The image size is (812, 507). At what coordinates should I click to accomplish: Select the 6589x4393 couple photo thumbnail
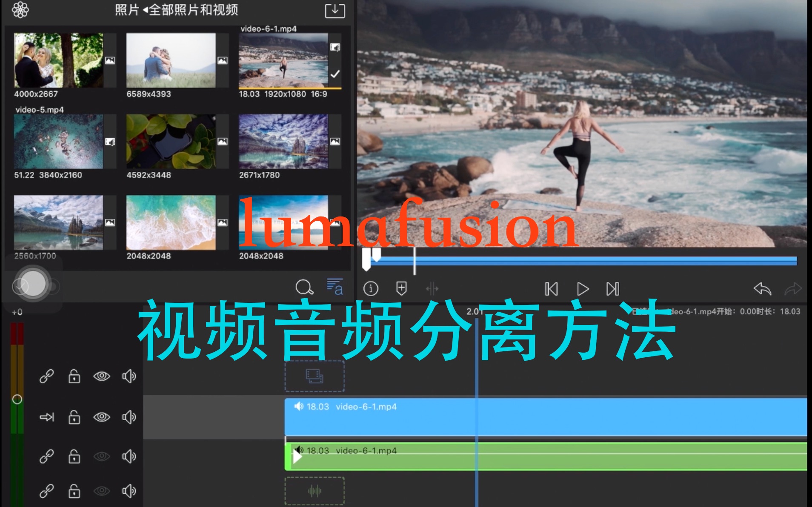(171, 60)
